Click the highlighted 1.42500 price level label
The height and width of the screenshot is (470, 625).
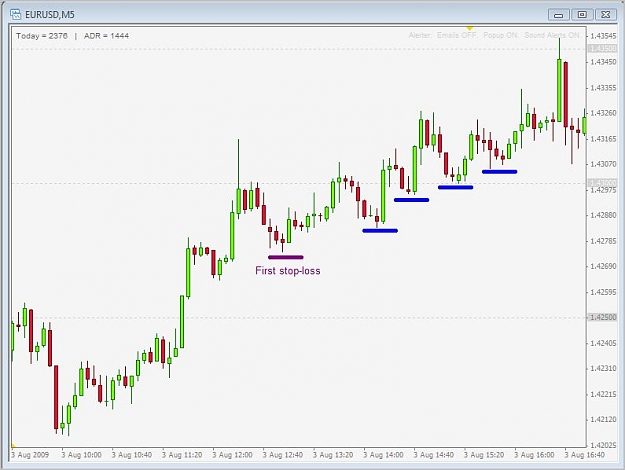pyautogui.click(x=603, y=317)
